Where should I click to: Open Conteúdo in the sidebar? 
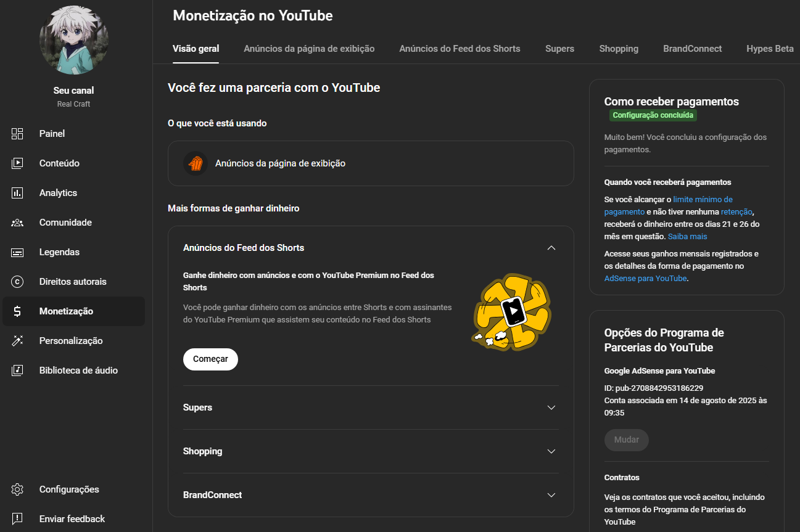tap(74, 163)
